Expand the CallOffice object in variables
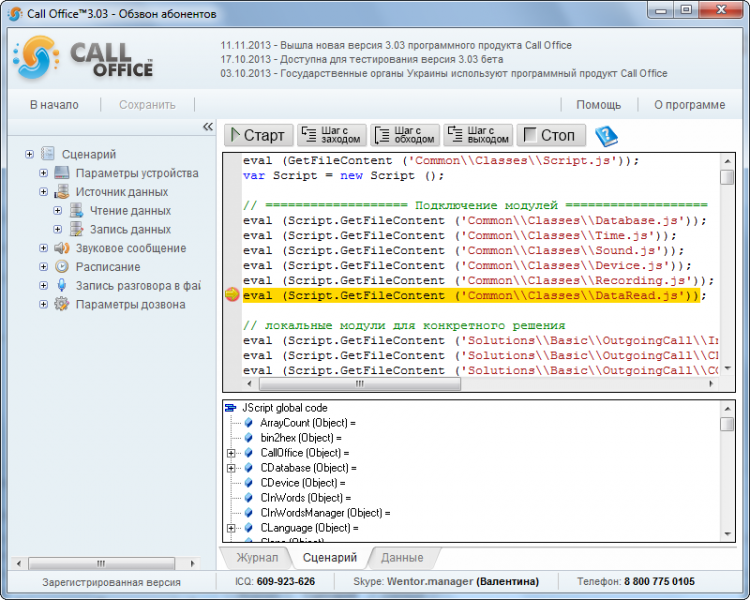 tap(231, 453)
